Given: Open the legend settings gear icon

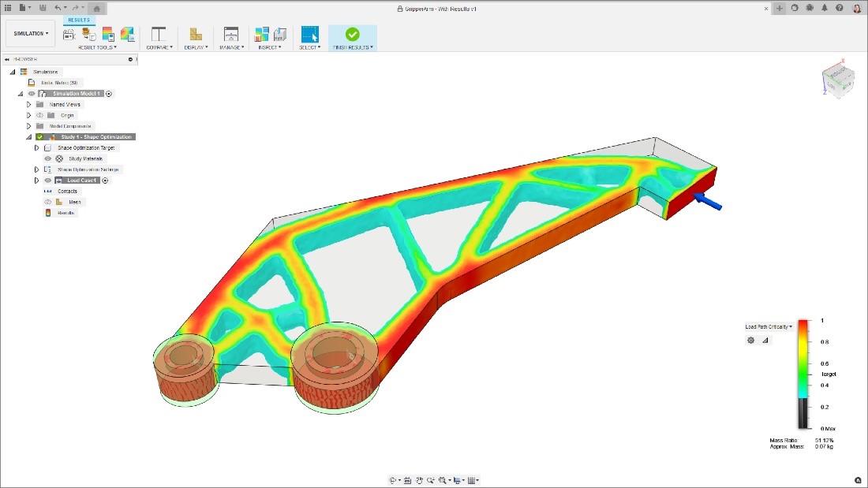Looking at the screenshot, I should tap(750, 340).
